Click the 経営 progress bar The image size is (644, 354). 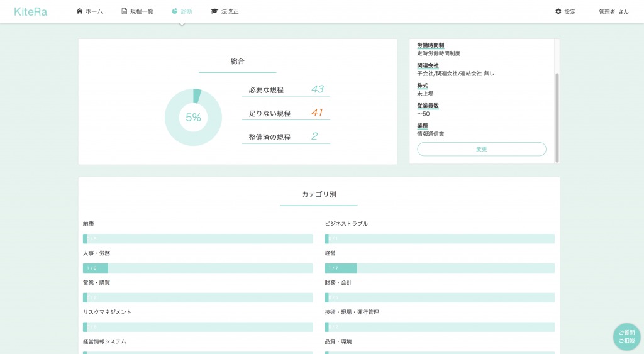(x=440, y=268)
